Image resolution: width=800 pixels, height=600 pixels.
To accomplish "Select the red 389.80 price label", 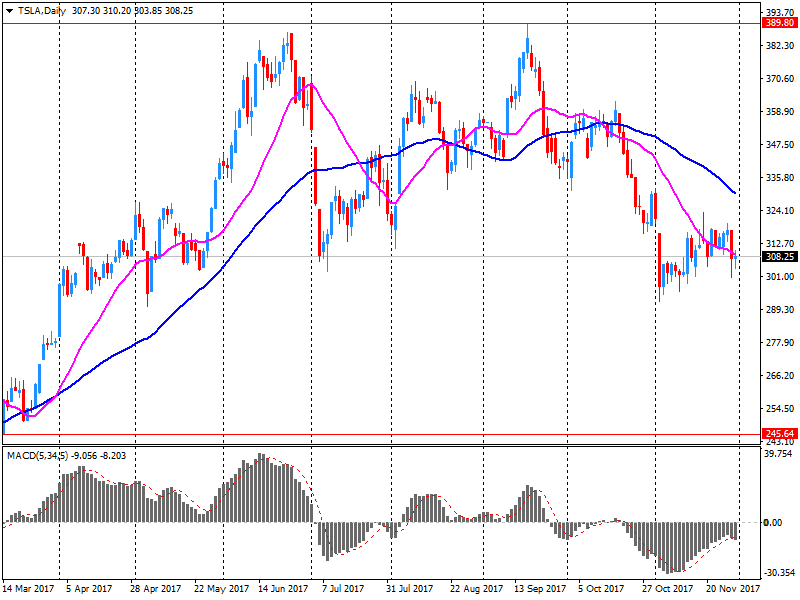I will (x=777, y=22).
